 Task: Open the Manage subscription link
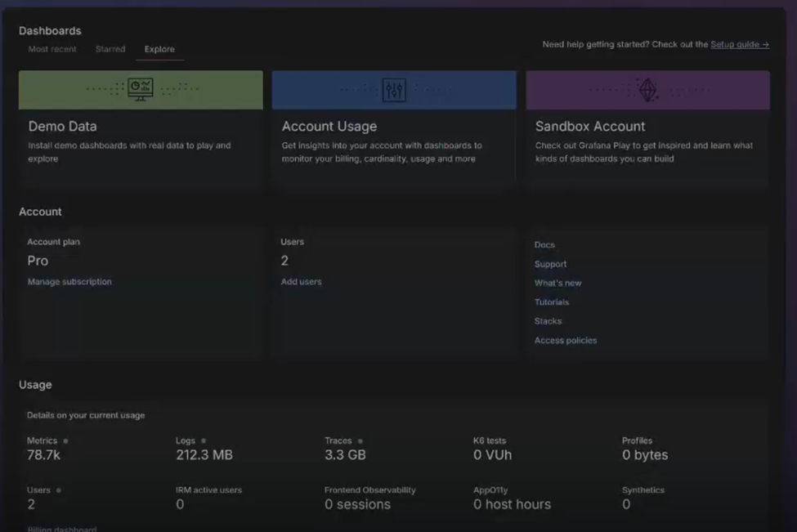[69, 282]
